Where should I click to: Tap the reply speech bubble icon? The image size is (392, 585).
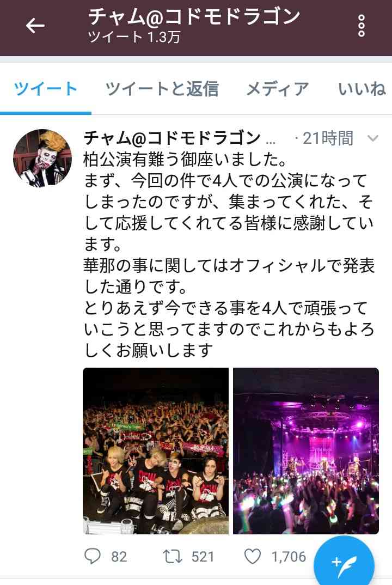click(92, 556)
